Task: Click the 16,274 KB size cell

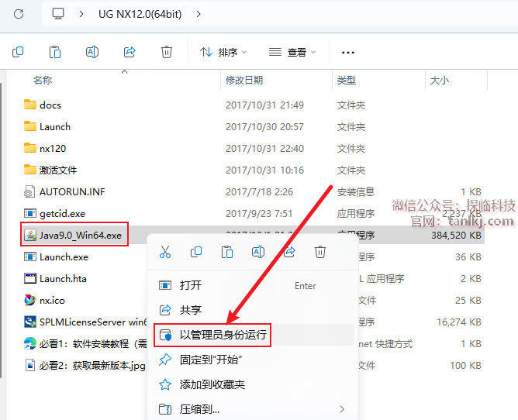Action: (x=459, y=322)
